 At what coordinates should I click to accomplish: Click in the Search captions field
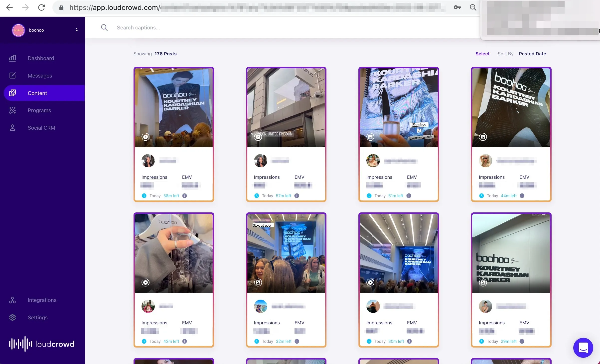(295, 28)
